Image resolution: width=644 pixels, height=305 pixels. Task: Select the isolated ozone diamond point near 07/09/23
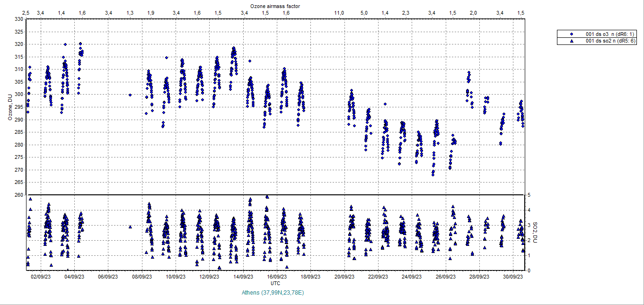(x=130, y=95)
